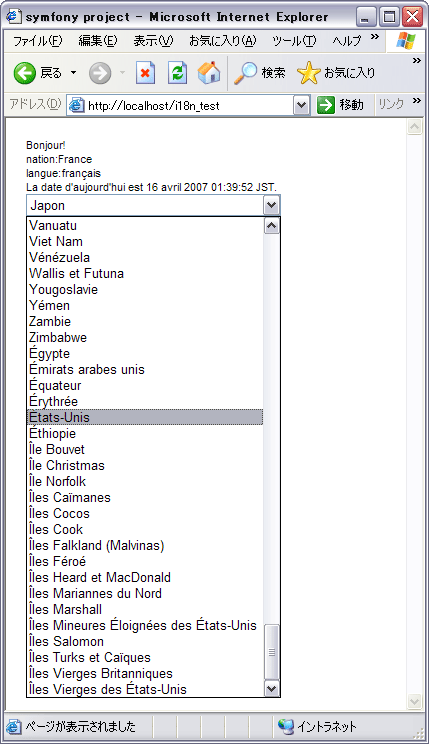Click the grey Forward arrow icon
Viewport: 429px width, 744px height.
(x=100, y=73)
